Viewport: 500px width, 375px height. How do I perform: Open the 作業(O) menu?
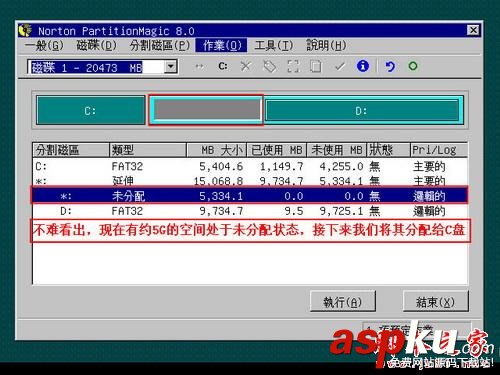(221, 45)
